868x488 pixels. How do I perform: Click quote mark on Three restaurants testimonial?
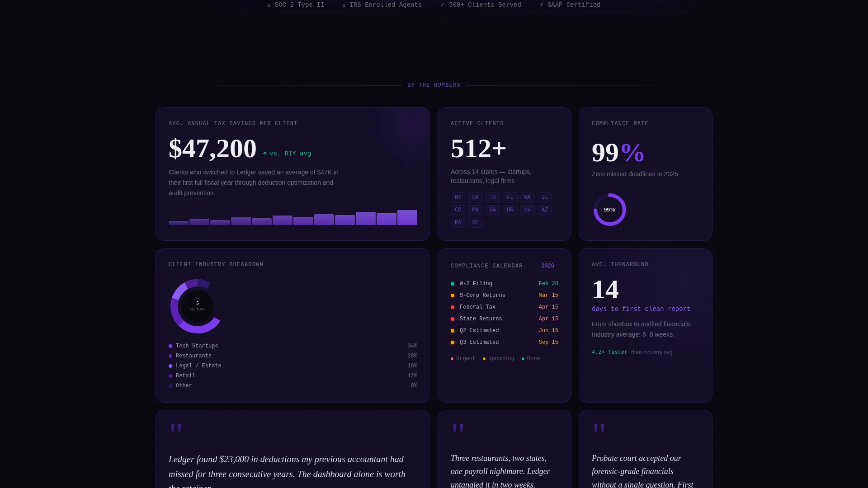[458, 429]
